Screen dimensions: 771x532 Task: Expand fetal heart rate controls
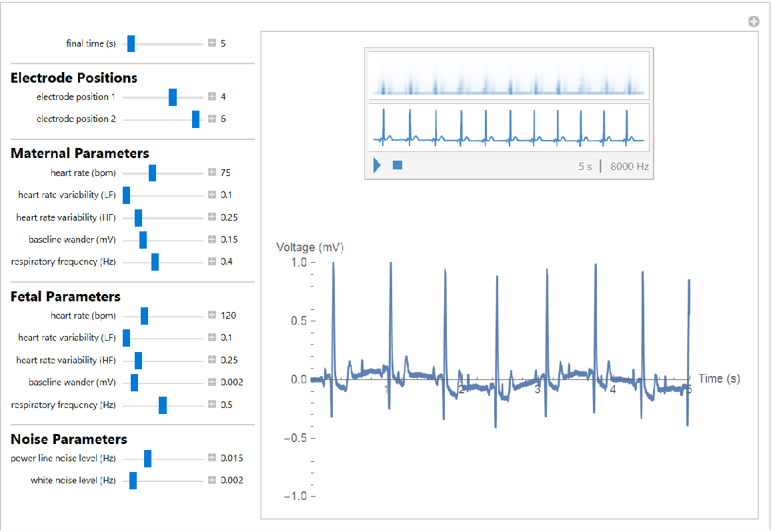pyautogui.click(x=212, y=315)
